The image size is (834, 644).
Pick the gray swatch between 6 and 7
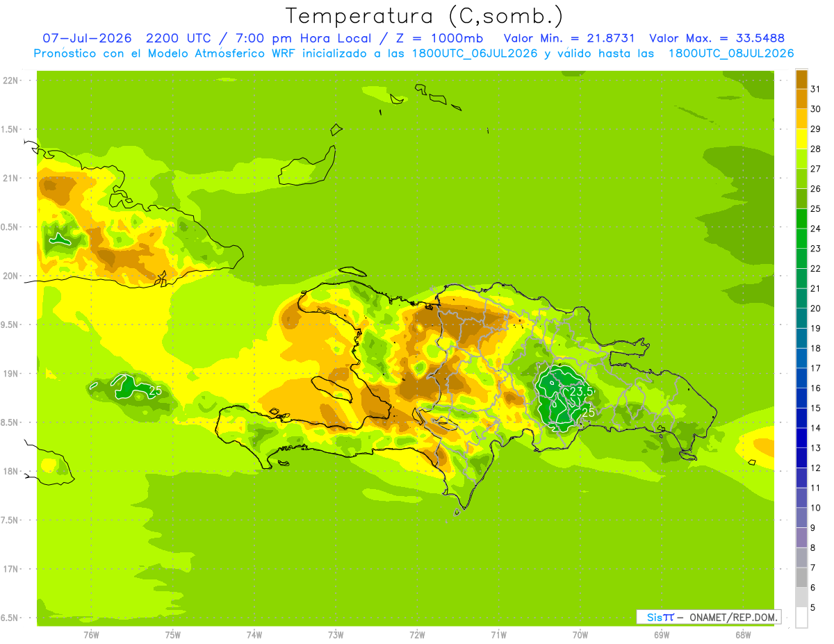click(x=801, y=577)
